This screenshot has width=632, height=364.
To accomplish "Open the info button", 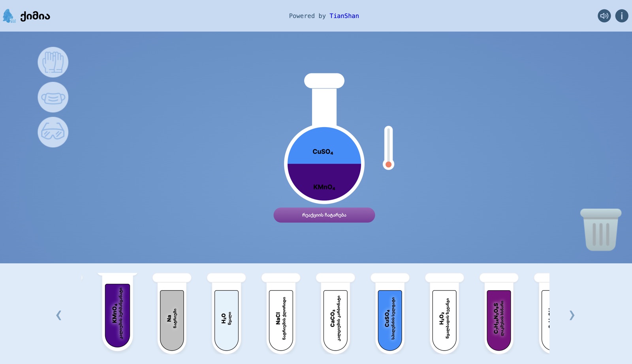I will pyautogui.click(x=622, y=16).
